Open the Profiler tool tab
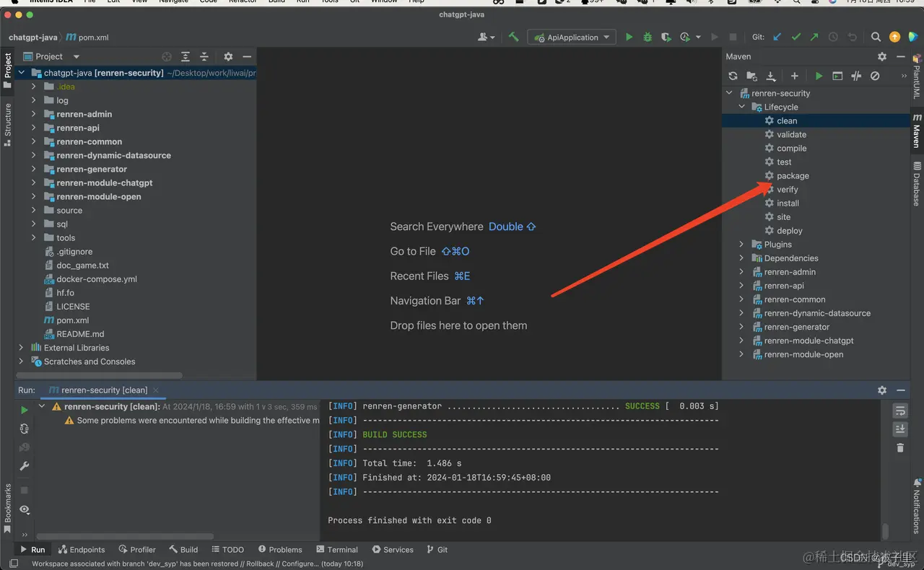This screenshot has height=570, width=924. [x=137, y=550]
